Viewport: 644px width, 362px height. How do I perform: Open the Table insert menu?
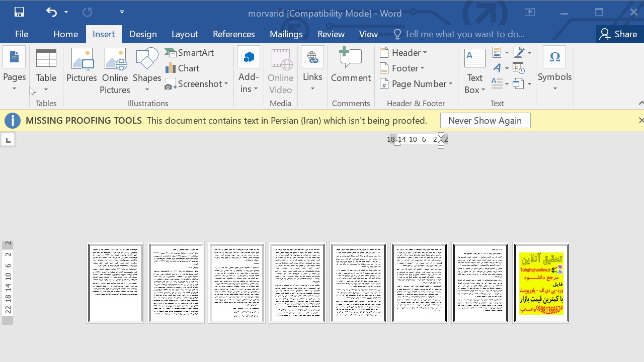point(46,70)
